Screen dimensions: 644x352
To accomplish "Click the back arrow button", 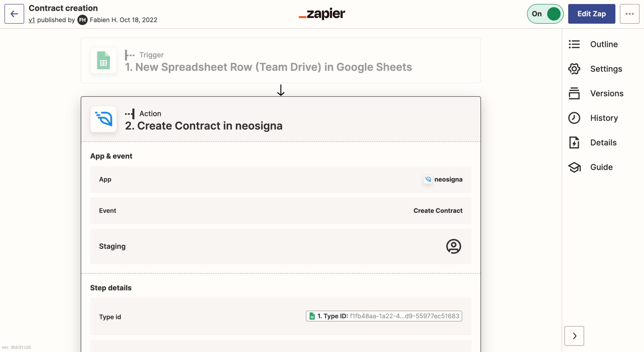I will pos(14,14).
